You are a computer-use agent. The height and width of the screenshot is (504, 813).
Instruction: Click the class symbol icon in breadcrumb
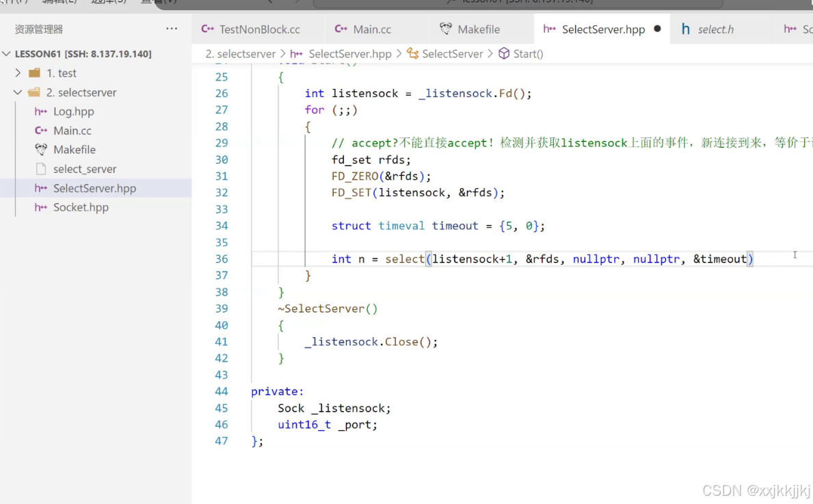point(413,53)
